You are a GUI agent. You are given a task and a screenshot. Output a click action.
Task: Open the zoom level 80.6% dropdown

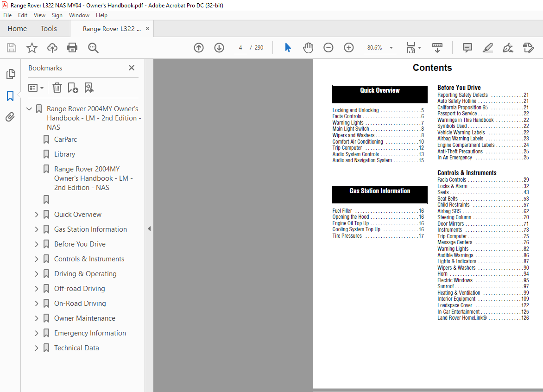(x=391, y=48)
